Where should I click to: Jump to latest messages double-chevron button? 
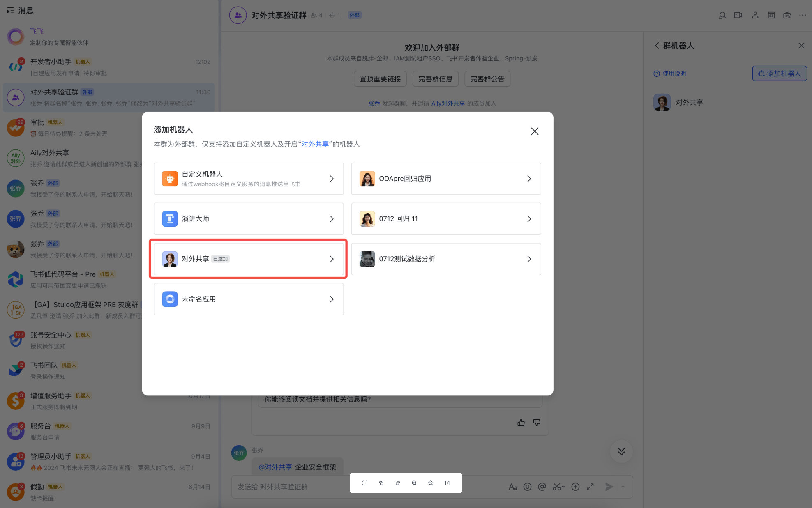[x=621, y=451]
